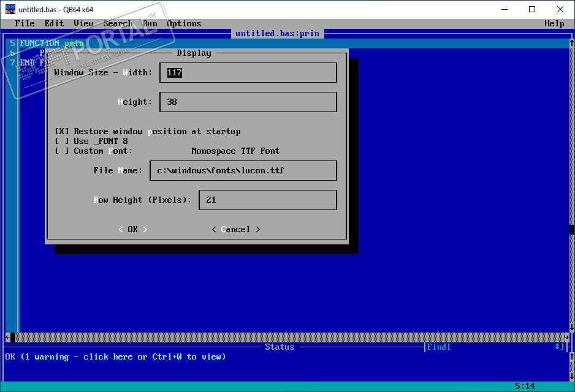This screenshot has width=575, height=392.
Task: Cancel the Display dialog
Action: click(x=236, y=229)
